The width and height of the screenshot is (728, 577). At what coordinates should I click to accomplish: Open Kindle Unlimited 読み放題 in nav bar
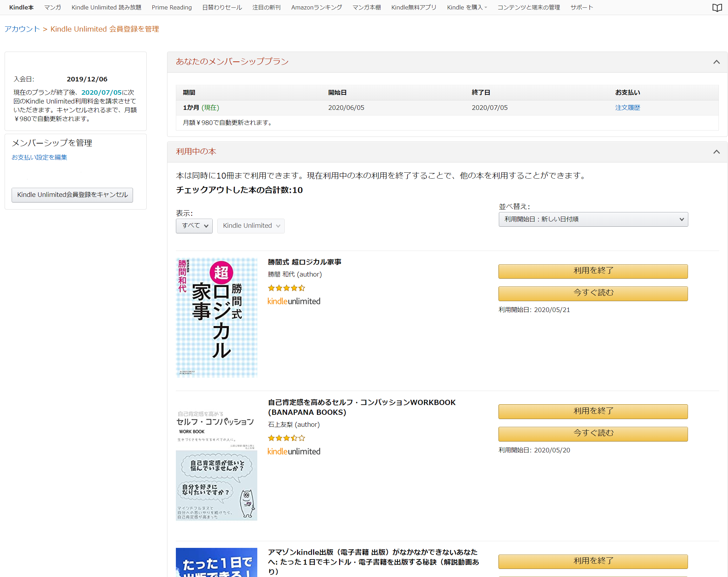click(106, 7)
